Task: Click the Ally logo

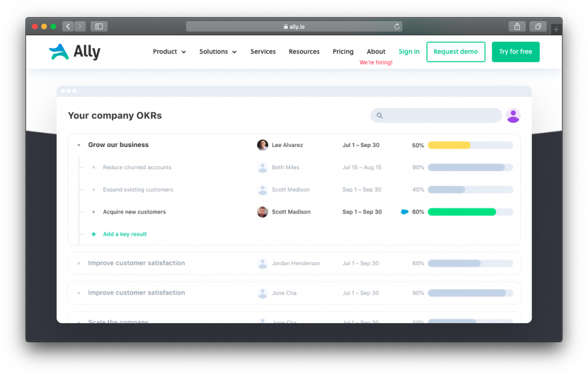Action: click(x=75, y=52)
